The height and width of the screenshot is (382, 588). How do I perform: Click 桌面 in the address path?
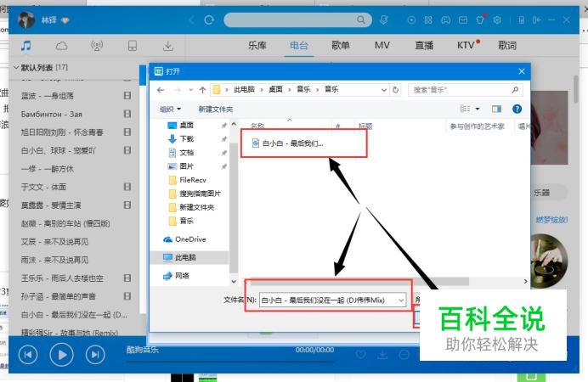tap(275, 89)
